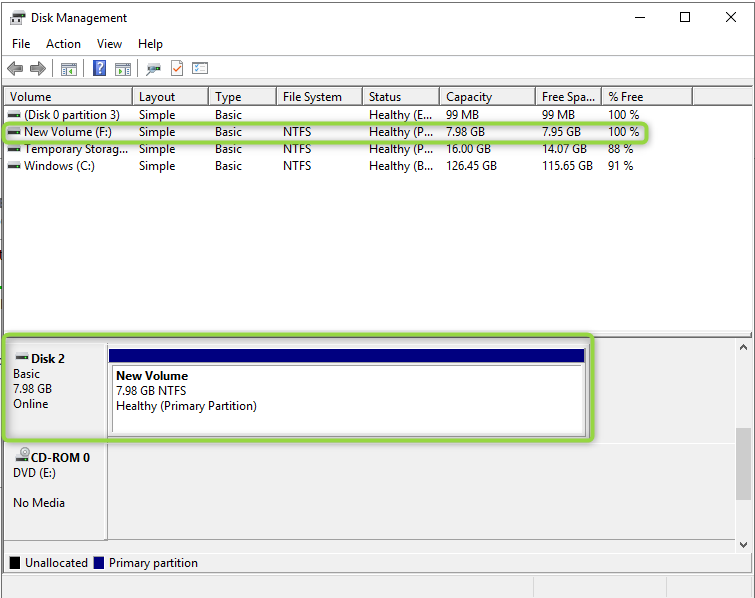Toggle the Show/Hide Action Pane icon
Viewport: 755px width, 598px height.
tap(123, 69)
